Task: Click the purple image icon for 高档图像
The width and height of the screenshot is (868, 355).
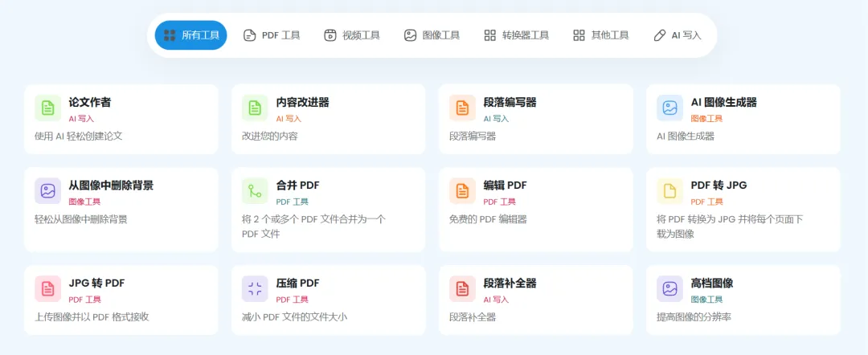Action: pyautogui.click(x=669, y=288)
